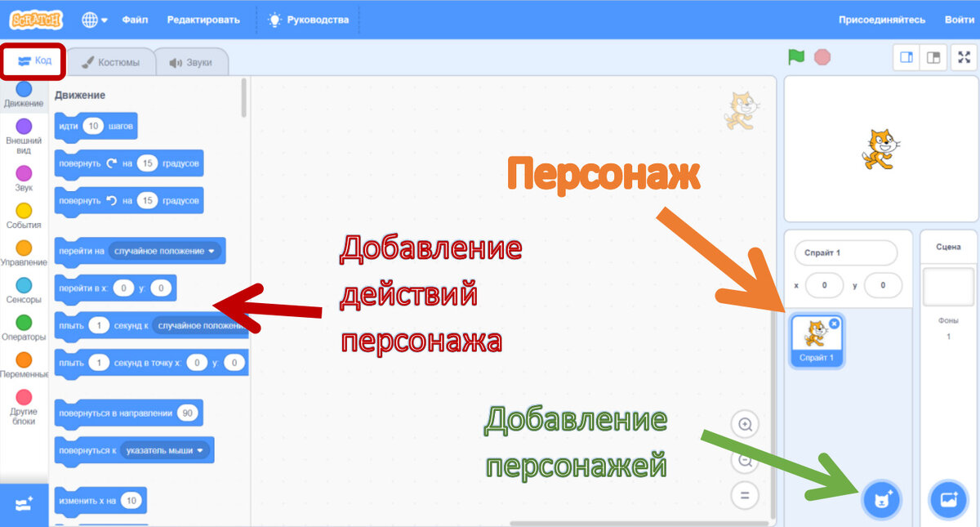Viewport: 980px width, 527px height.
Task: Click the Scratch logo
Action: tap(36, 20)
